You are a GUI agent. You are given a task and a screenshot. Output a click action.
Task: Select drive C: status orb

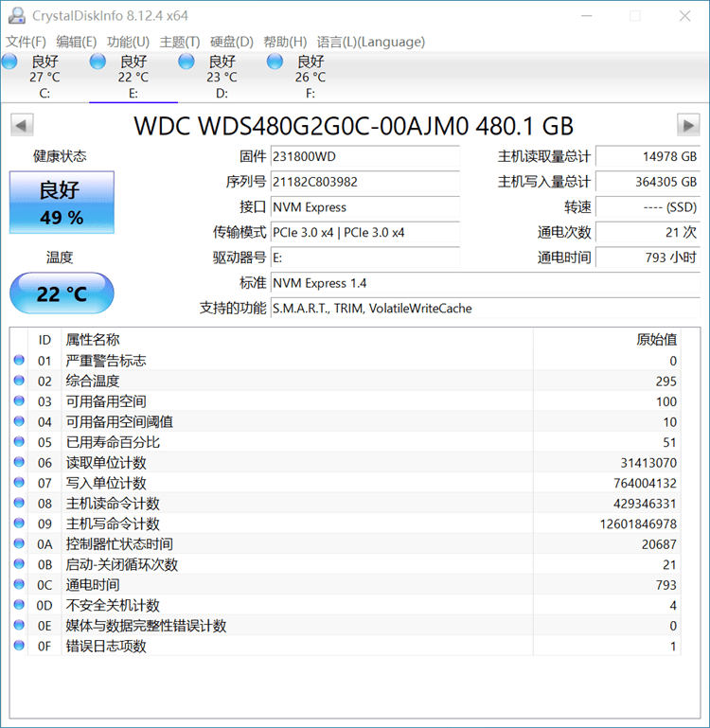pos(9,62)
